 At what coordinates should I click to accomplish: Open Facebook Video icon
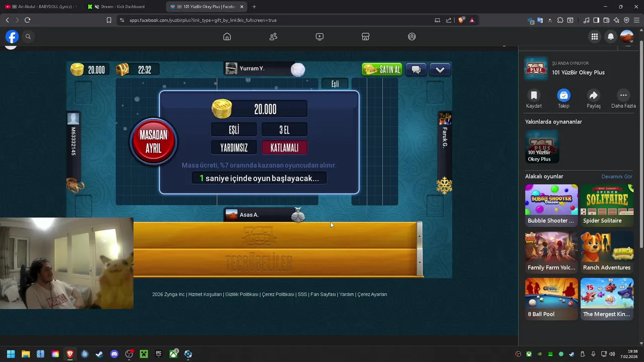[x=319, y=37]
